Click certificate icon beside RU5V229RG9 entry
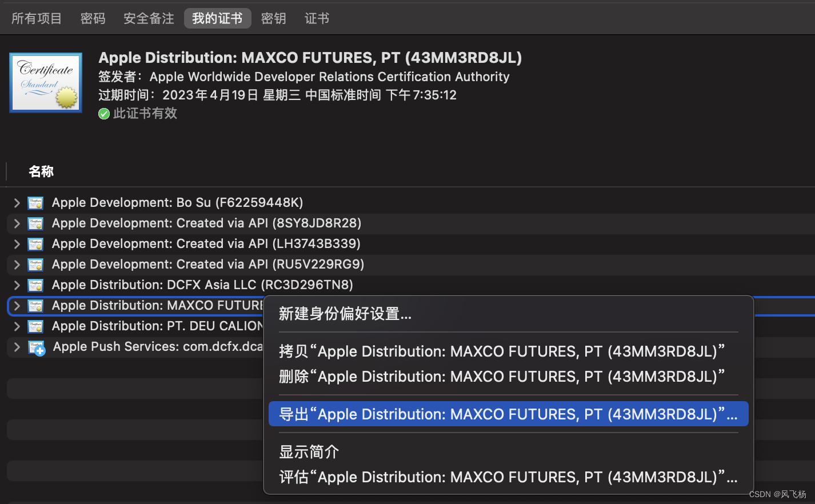Screen dimensions: 815x504 35,265
